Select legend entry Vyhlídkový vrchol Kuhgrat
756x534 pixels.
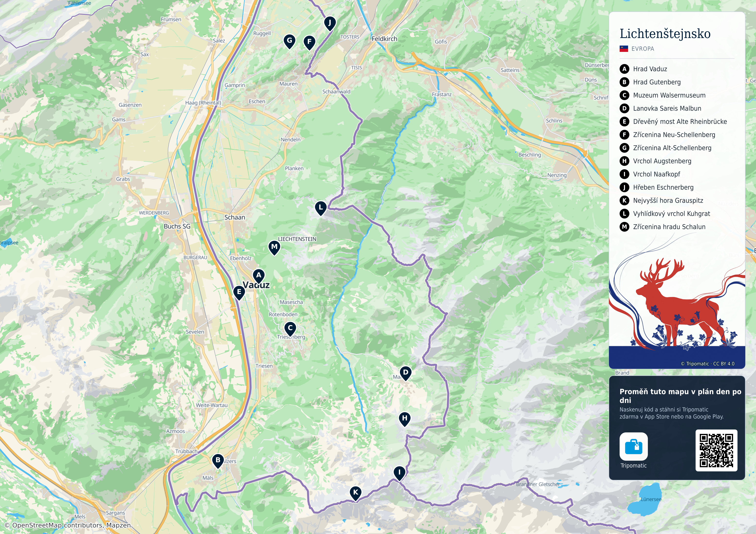(665, 214)
